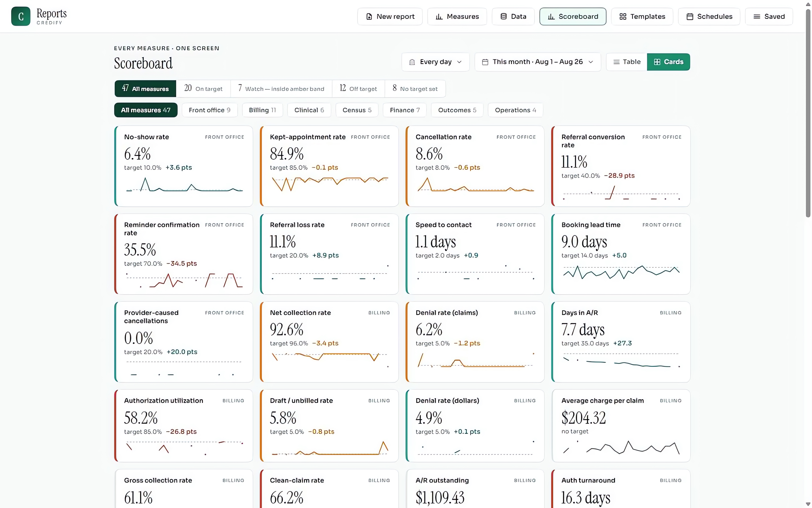Filter by 8 No target set

415,89
